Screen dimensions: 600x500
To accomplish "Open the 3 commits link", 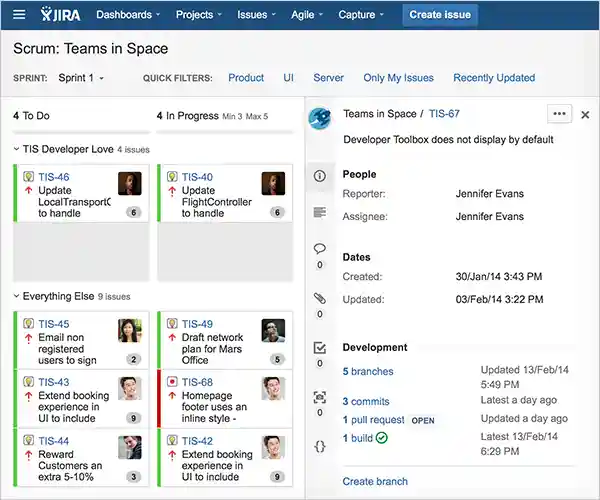I will pos(366,401).
